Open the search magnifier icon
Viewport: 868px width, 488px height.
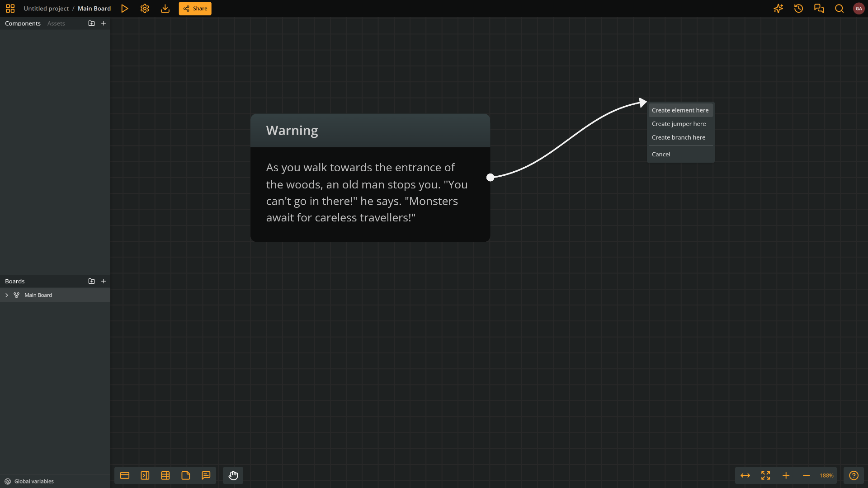839,8
